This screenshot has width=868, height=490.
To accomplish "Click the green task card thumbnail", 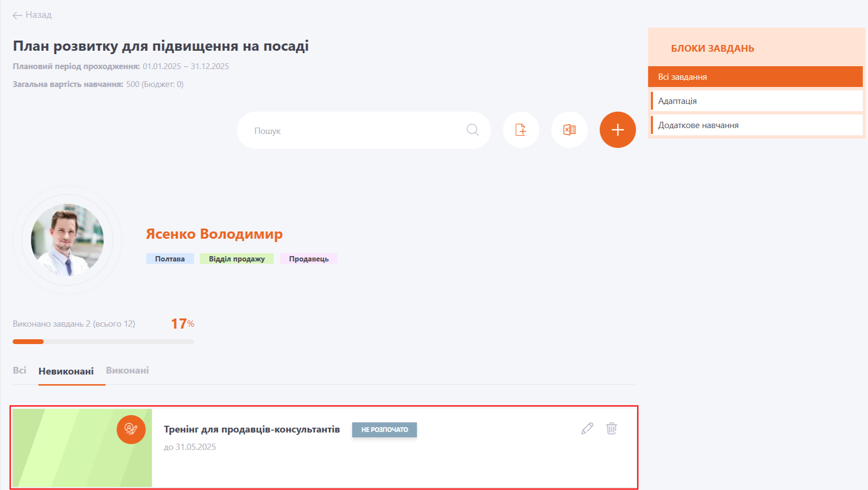I will (x=82, y=448).
